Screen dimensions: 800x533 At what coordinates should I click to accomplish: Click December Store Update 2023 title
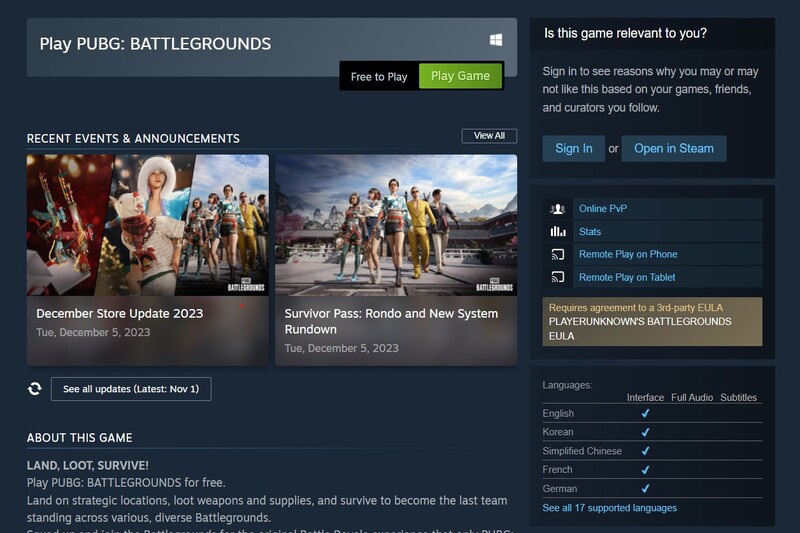pyautogui.click(x=119, y=313)
